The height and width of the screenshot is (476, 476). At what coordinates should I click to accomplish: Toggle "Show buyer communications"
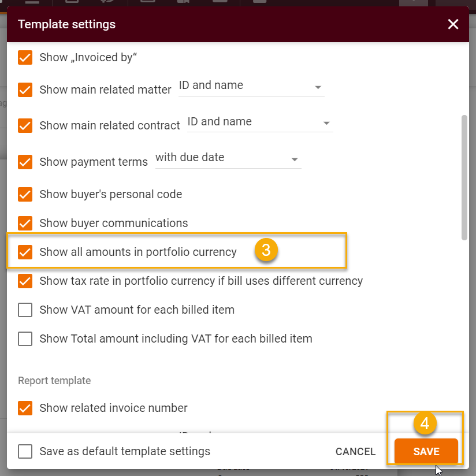(x=25, y=223)
